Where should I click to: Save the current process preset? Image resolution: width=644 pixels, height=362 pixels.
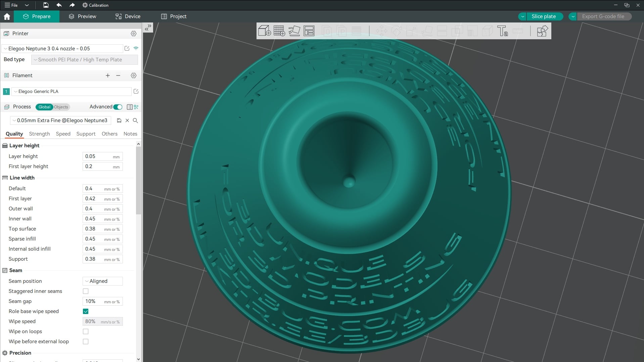tap(119, 120)
